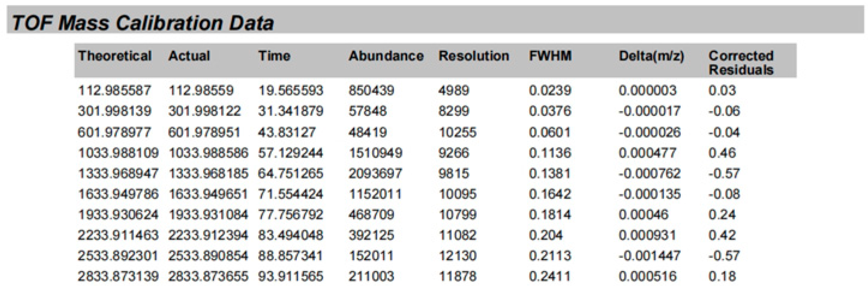Click time value 43.83127

tap(287, 132)
